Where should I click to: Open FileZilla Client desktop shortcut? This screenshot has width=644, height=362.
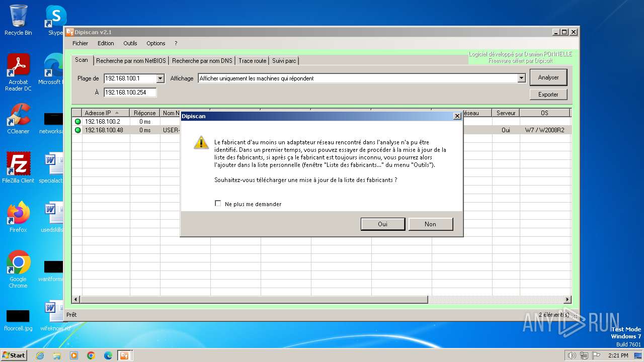(18, 167)
